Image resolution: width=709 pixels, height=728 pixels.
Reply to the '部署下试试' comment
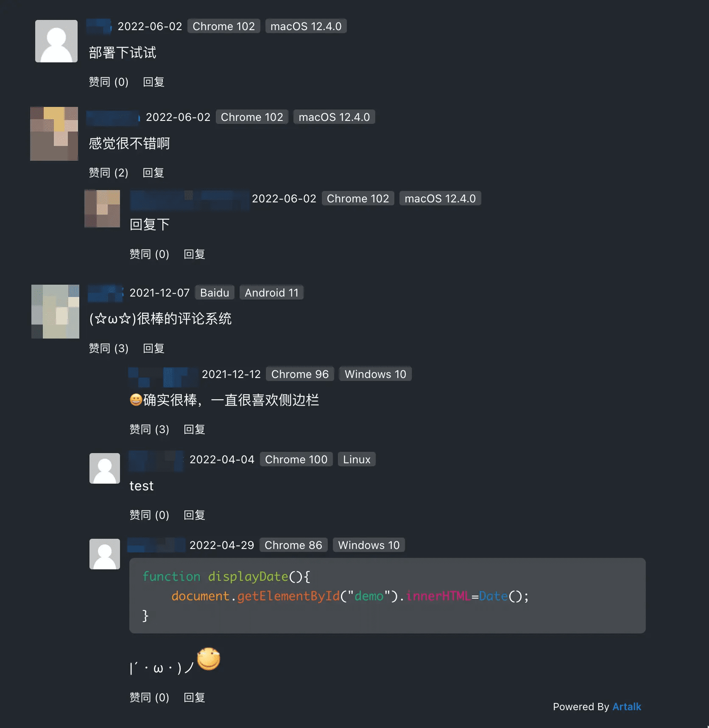tap(154, 82)
